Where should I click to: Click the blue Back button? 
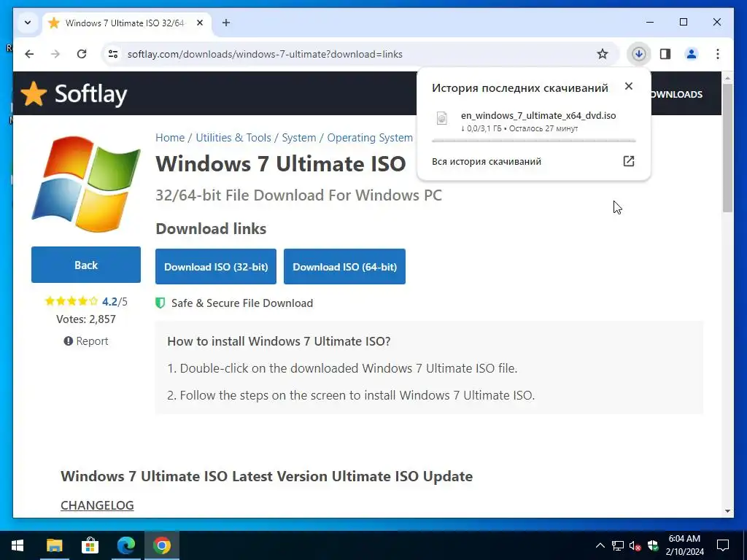[x=86, y=265]
